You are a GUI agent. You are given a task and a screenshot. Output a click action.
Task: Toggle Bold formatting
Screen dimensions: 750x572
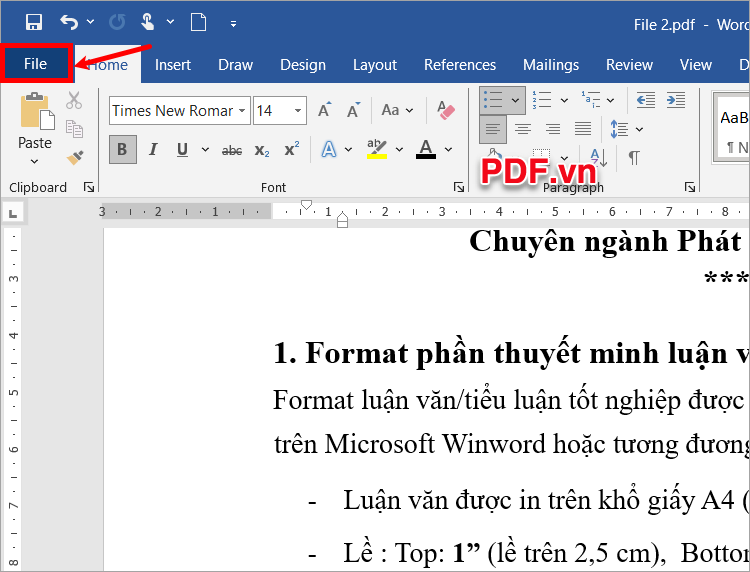[x=122, y=150]
